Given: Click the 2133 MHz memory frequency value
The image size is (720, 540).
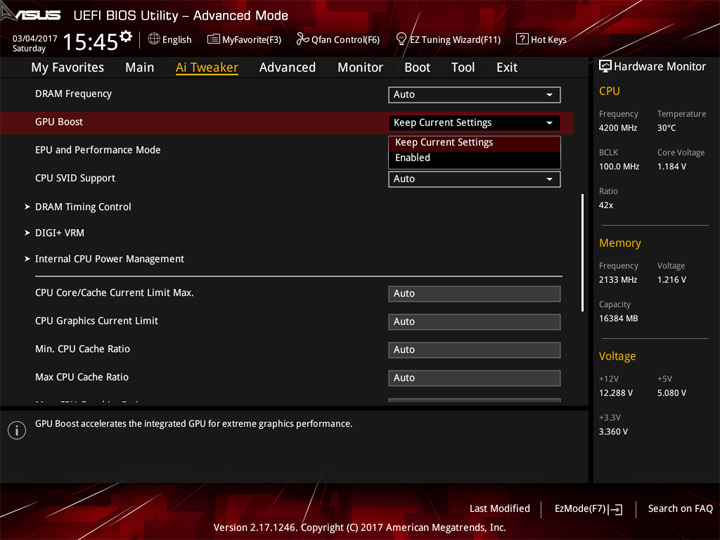Looking at the screenshot, I should click(618, 280).
